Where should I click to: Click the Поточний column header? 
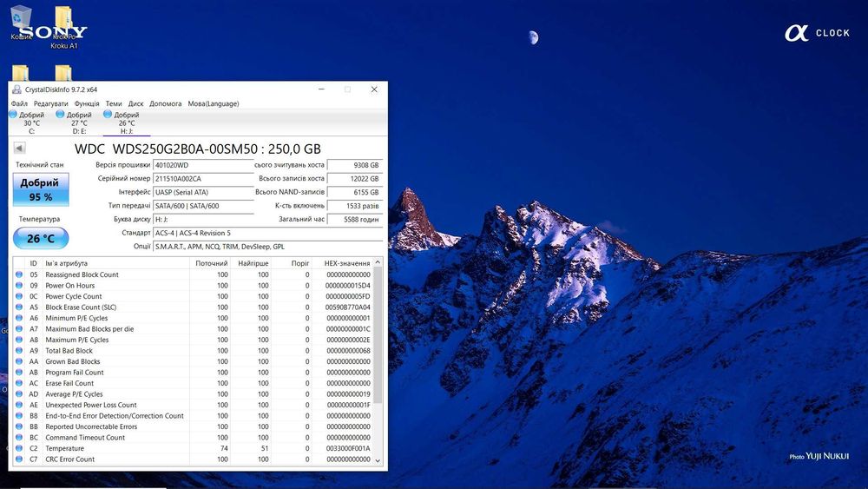[x=210, y=263]
